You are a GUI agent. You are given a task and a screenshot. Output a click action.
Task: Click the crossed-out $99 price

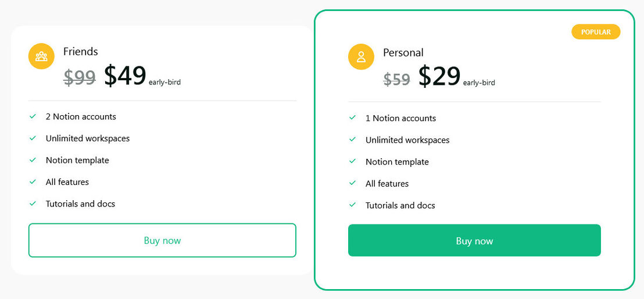pyautogui.click(x=80, y=78)
